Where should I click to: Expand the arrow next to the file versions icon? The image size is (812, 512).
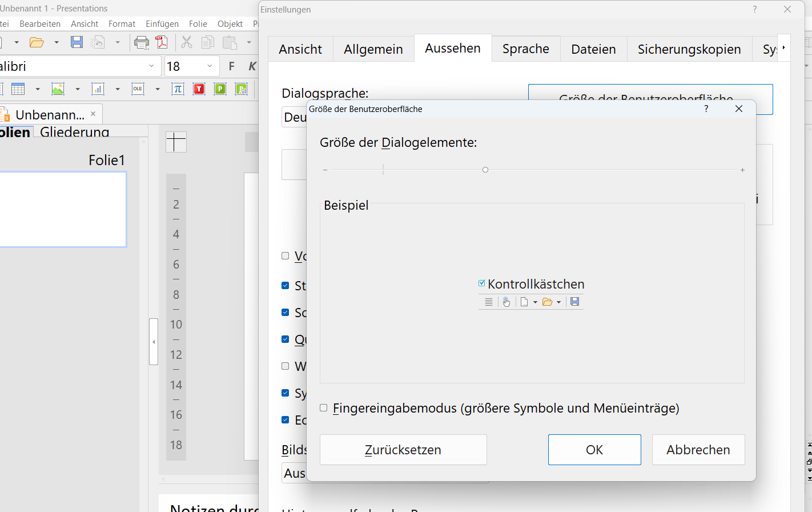pos(118,42)
